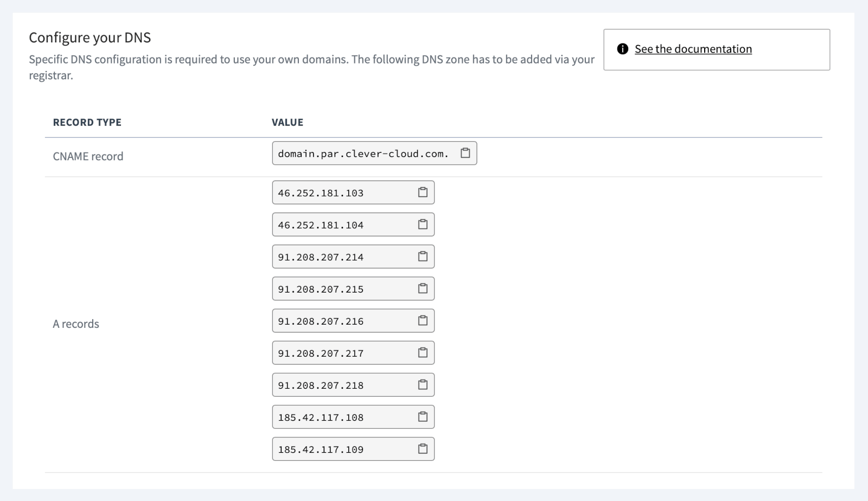Copy the 91.208.207.215 A record
The image size is (868, 501).
tap(424, 288)
